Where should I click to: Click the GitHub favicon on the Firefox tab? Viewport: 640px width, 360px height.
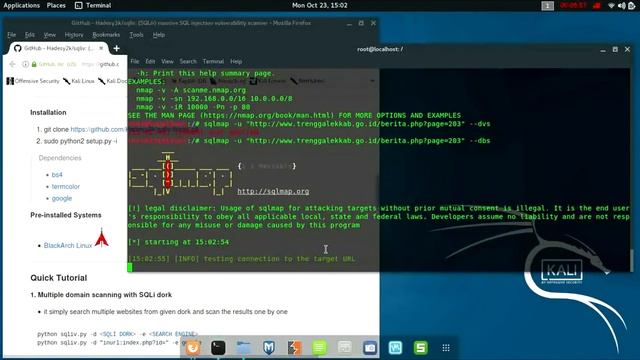(x=18, y=48)
